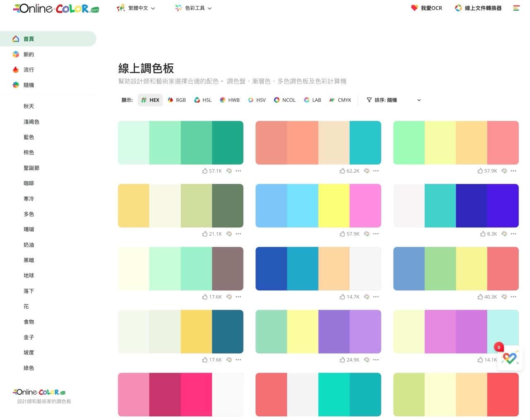The image size is (530, 420).
Task: Click the floating heart favorites icon
Action: coord(510,358)
